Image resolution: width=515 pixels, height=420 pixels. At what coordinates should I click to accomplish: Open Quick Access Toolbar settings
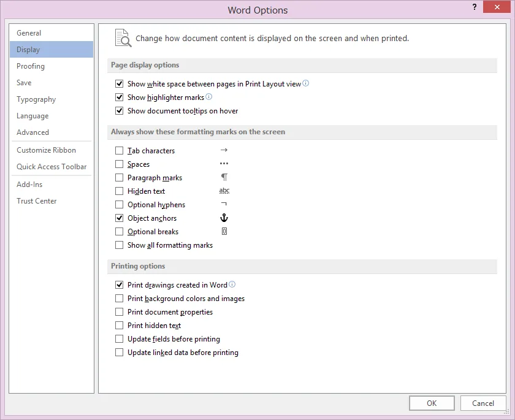coord(51,167)
